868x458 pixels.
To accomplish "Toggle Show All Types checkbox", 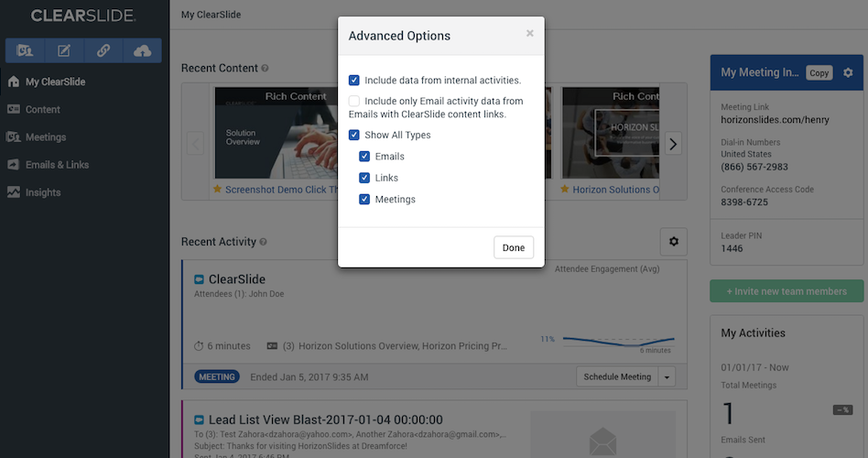I will pyautogui.click(x=353, y=135).
